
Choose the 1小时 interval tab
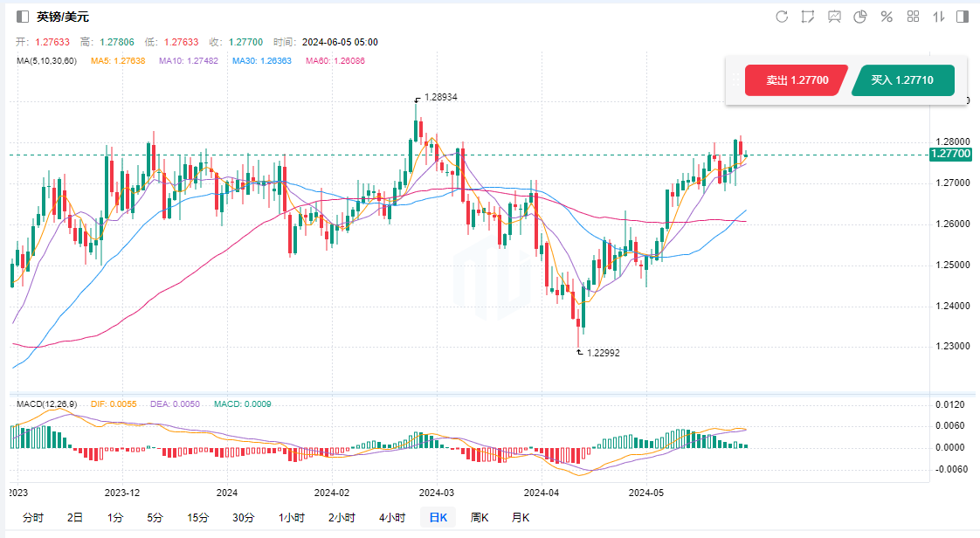292,517
